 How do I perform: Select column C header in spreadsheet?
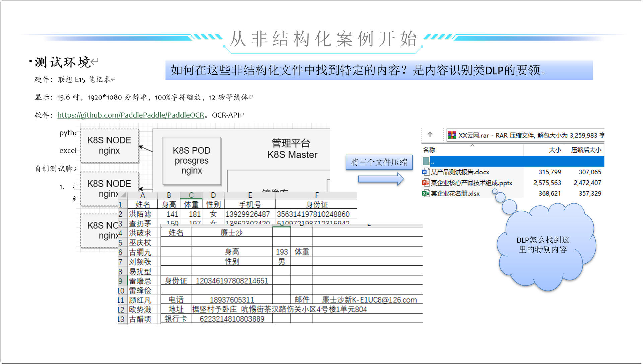[x=191, y=195]
